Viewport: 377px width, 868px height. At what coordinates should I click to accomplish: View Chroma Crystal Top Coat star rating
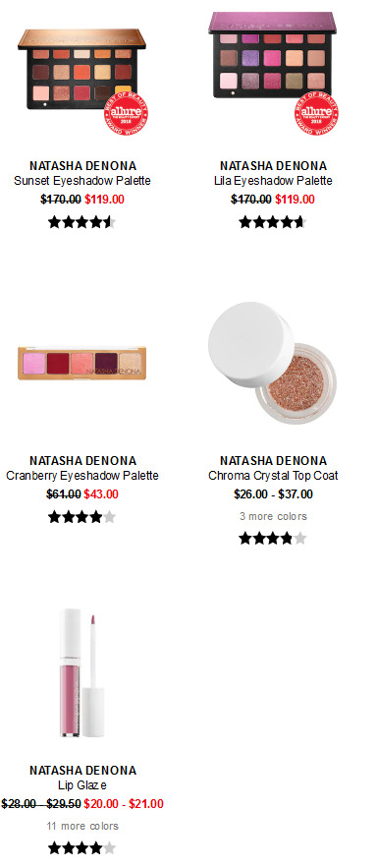(273, 538)
